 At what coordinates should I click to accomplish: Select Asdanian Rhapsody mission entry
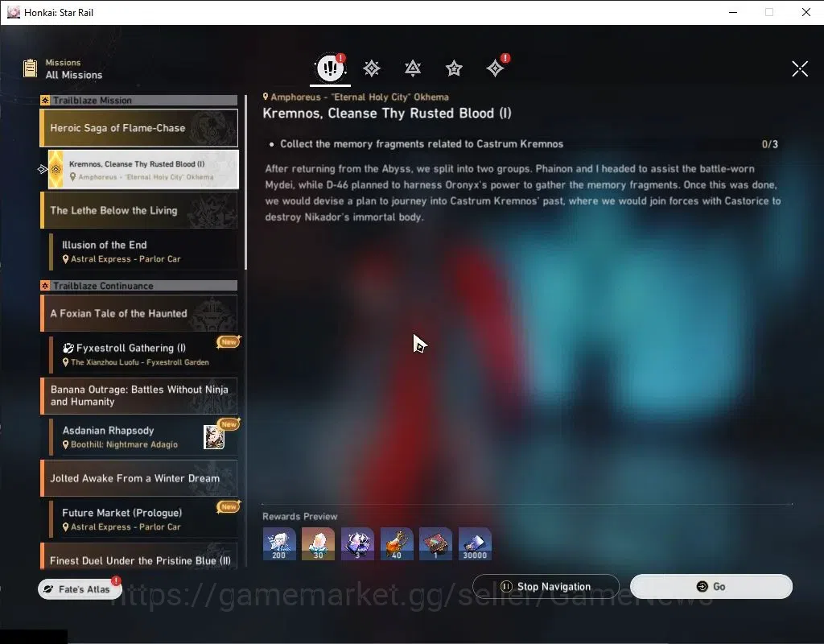[x=143, y=437]
